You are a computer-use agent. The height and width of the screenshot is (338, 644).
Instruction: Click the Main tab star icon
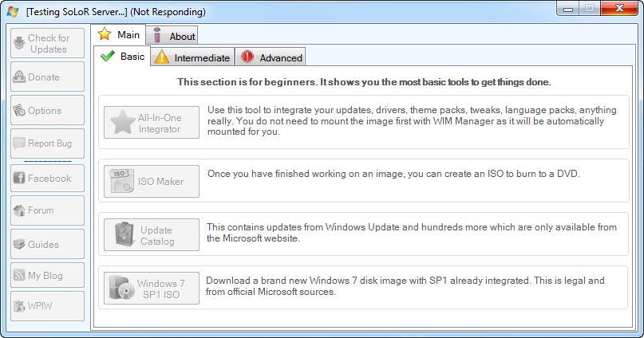(x=105, y=34)
